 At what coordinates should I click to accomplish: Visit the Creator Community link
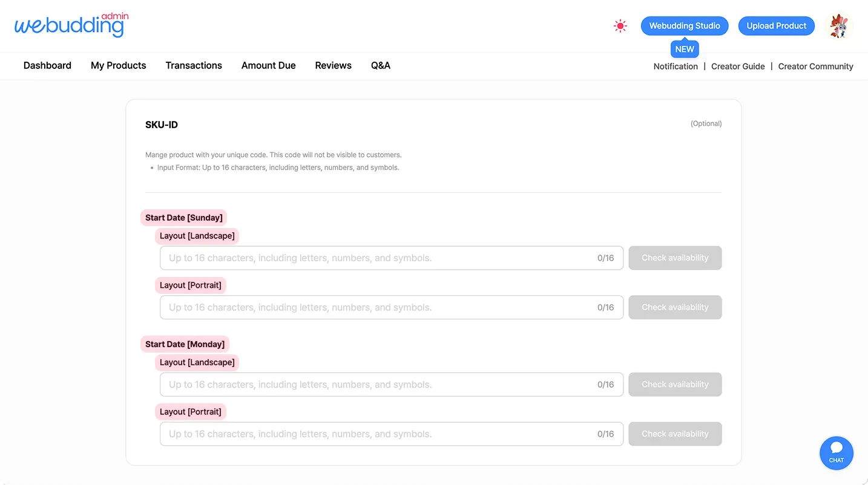(x=815, y=67)
